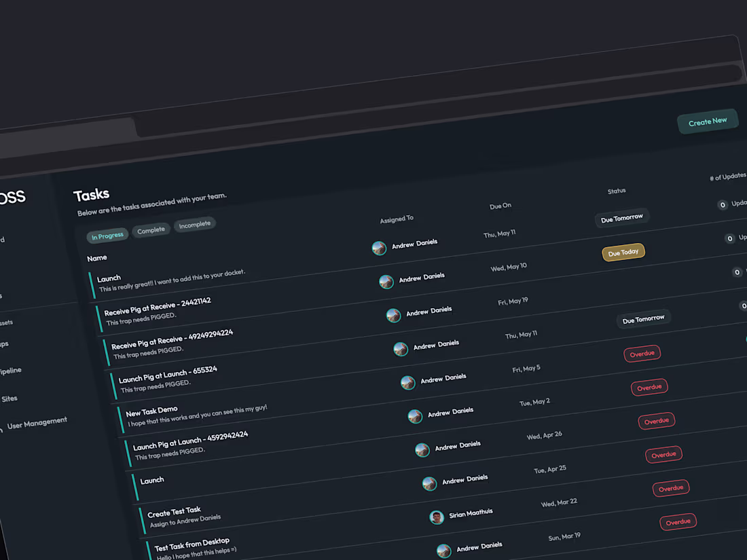Image resolution: width=747 pixels, height=560 pixels.
Task: Click the avatar on Receive Pig at Receive - 24421142
Action: (393, 315)
